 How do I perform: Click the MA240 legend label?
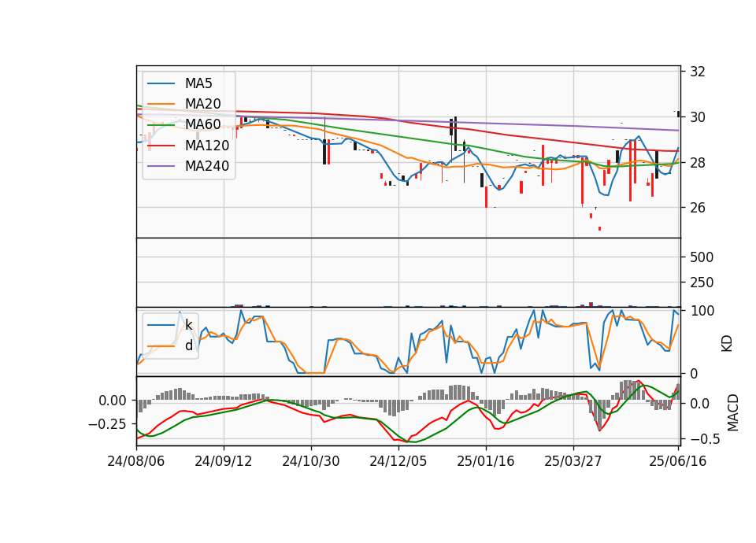click(x=207, y=166)
